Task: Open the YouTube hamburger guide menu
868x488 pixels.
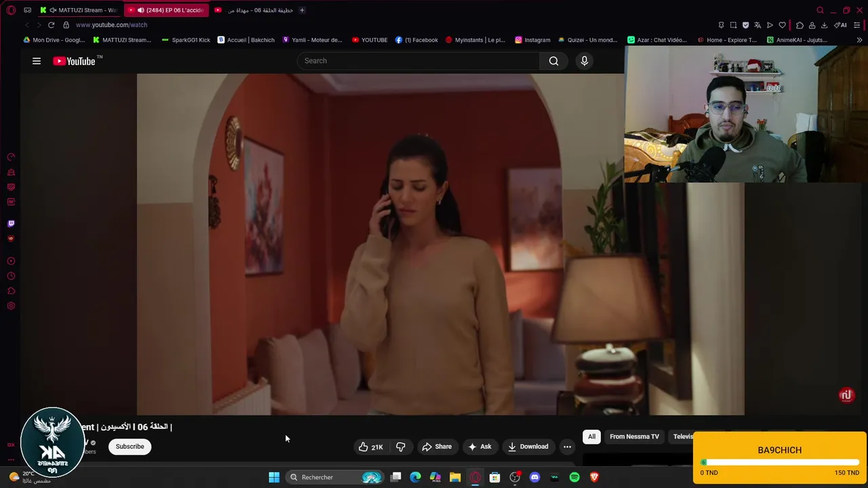Action: click(37, 61)
